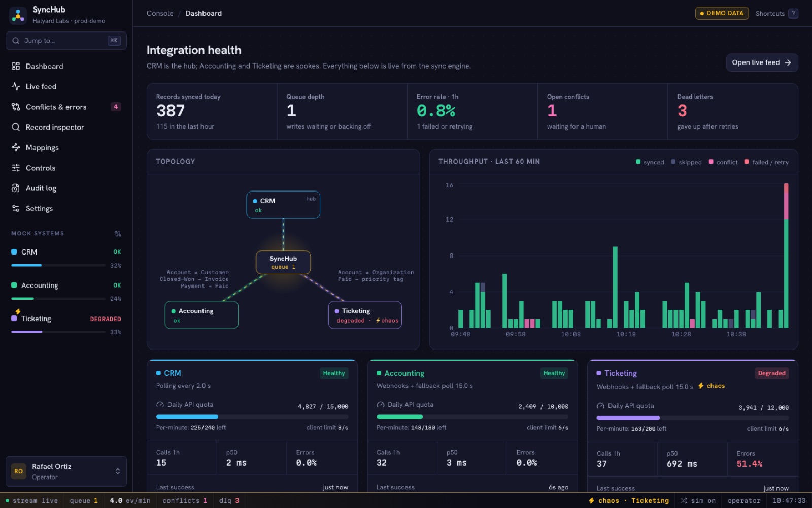The image size is (812, 508).
Task: Click the Accounting topology node
Action: tap(201, 315)
